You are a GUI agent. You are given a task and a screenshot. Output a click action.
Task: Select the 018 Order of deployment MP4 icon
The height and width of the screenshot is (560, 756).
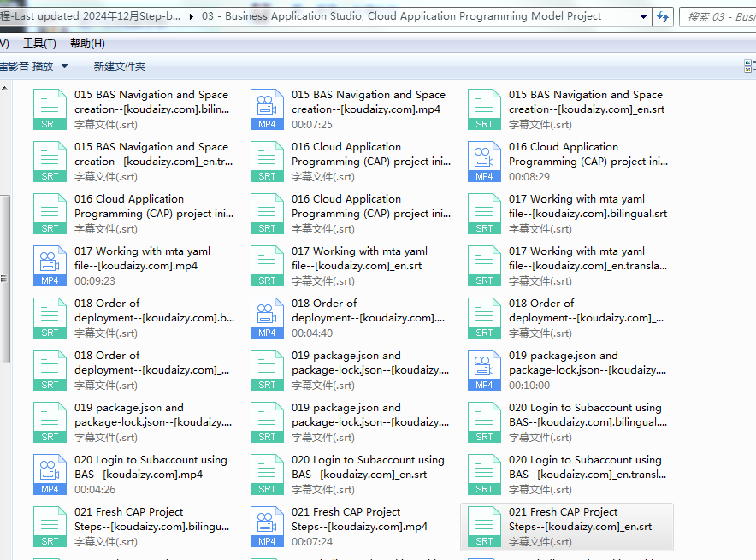267,318
